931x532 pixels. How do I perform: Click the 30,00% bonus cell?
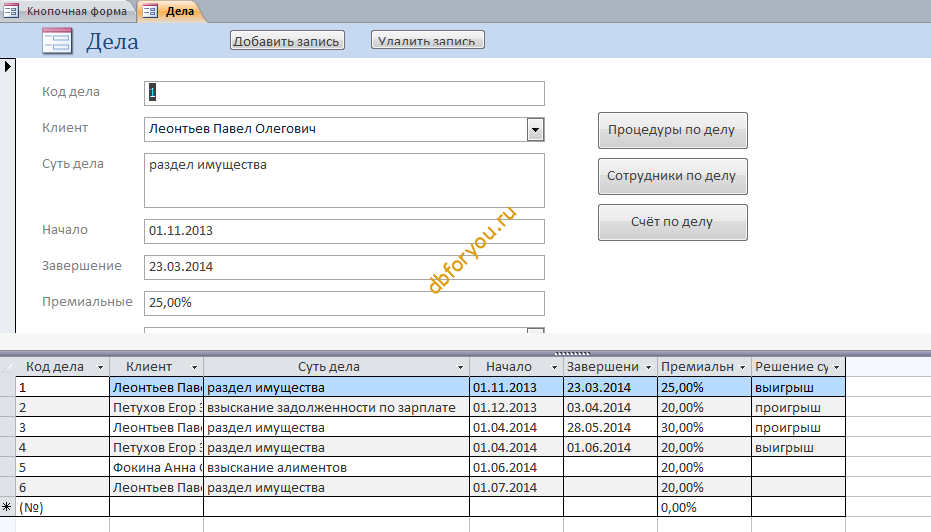pyautogui.click(x=704, y=428)
